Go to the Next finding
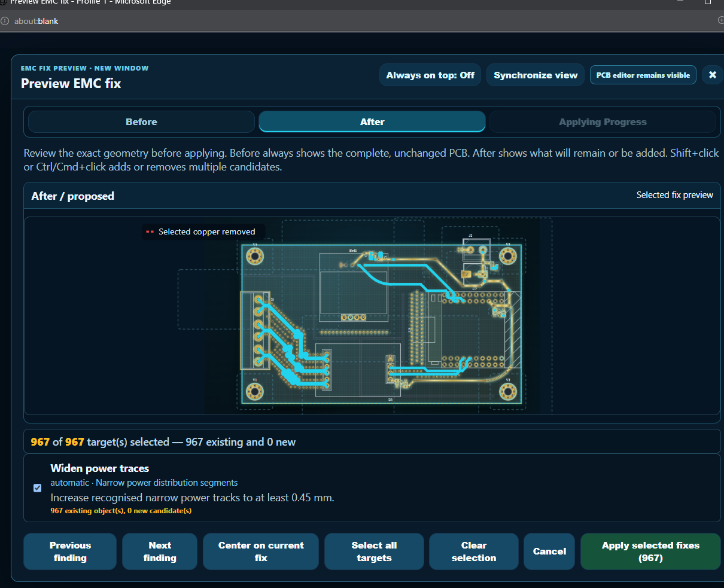The image size is (724, 588). [x=160, y=552]
